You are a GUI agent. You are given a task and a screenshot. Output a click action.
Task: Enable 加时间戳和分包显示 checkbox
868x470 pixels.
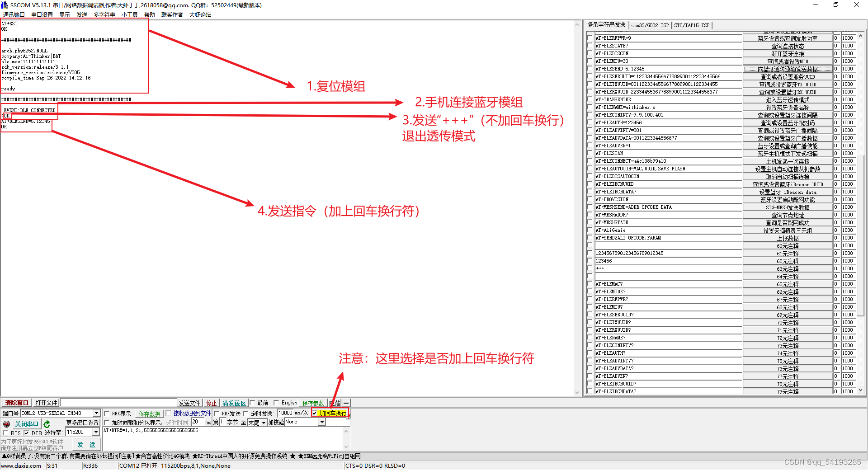(107, 423)
